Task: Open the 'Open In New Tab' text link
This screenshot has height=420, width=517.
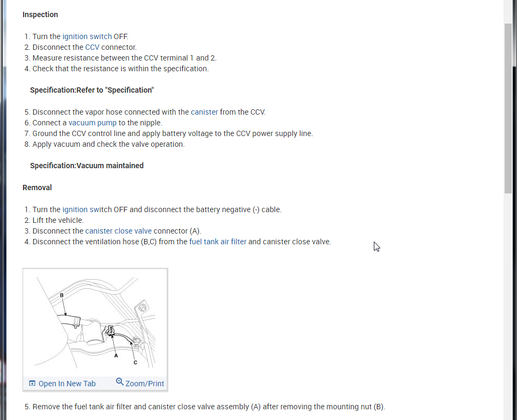Action: pyautogui.click(x=67, y=384)
